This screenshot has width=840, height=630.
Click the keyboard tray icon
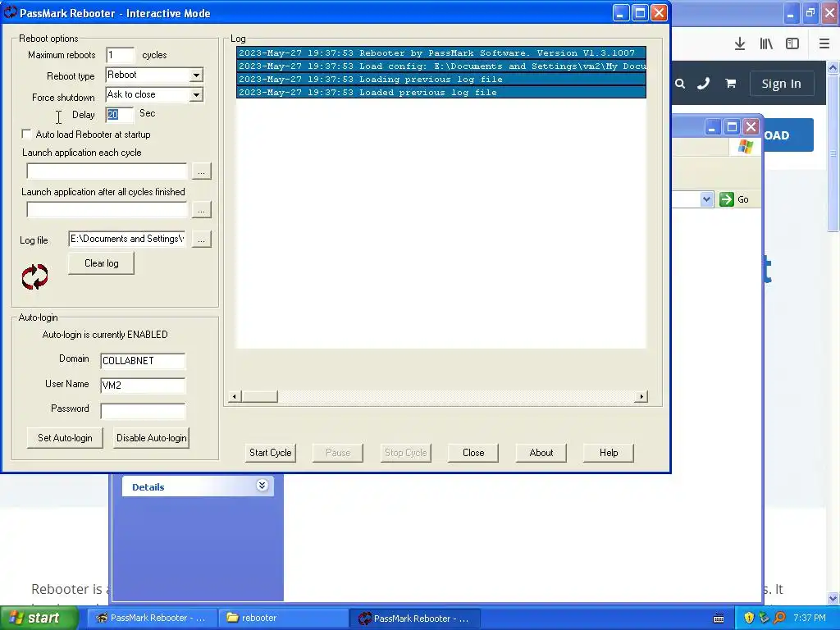[719, 619]
